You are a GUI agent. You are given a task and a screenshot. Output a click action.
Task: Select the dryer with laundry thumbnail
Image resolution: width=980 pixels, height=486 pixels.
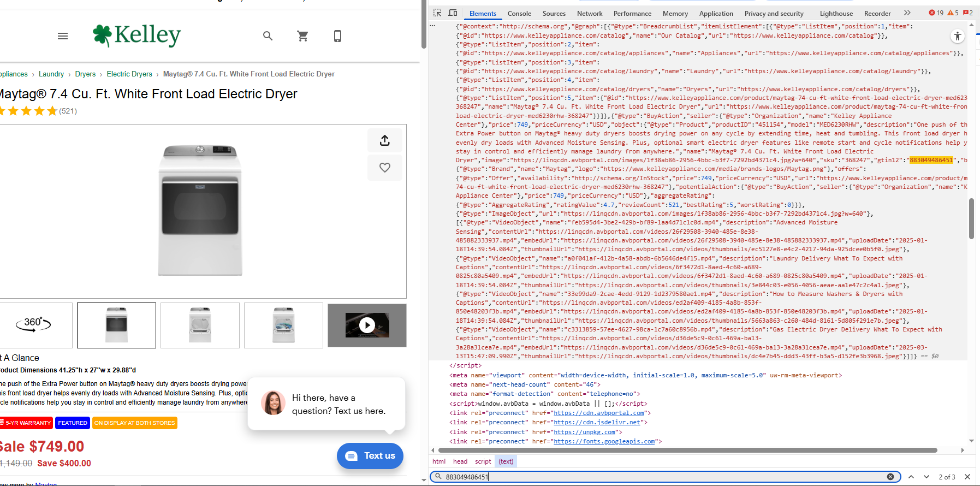click(283, 325)
